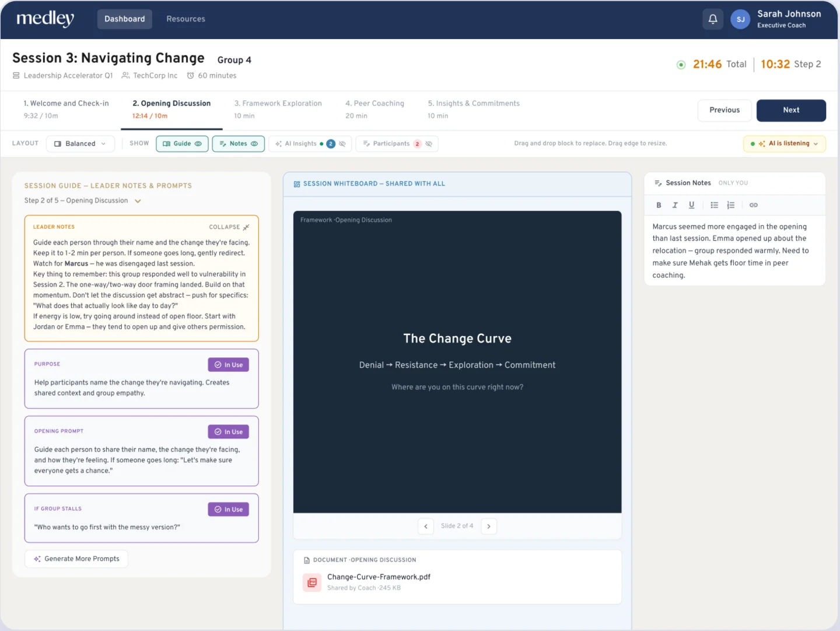
Task: Advance to the next whiteboard slide
Action: point(489,526)
